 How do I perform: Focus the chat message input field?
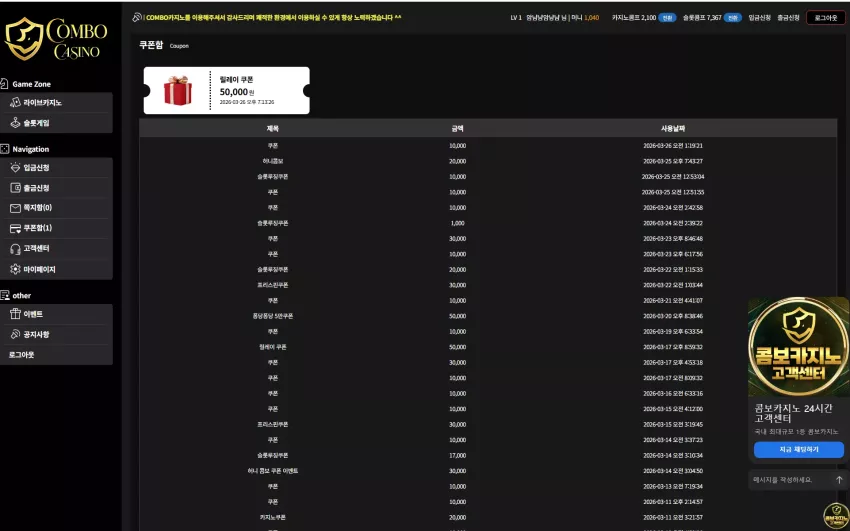pos(791,480)
